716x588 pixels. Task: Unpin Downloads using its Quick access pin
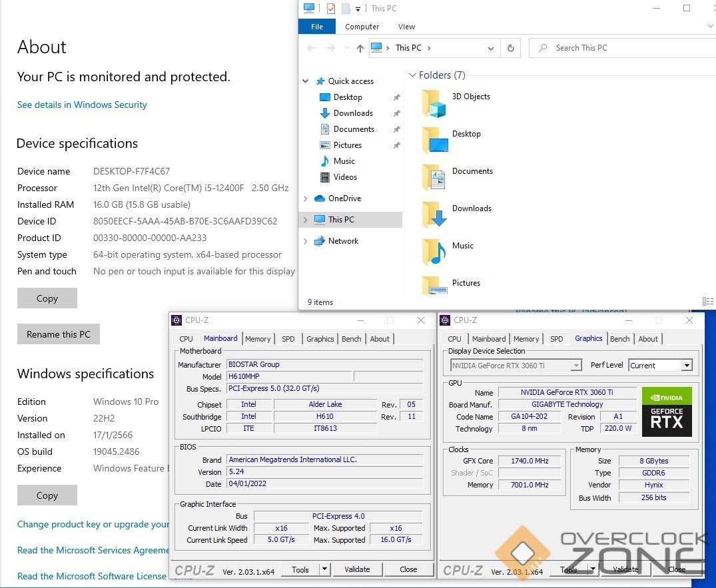click(397, 113)
